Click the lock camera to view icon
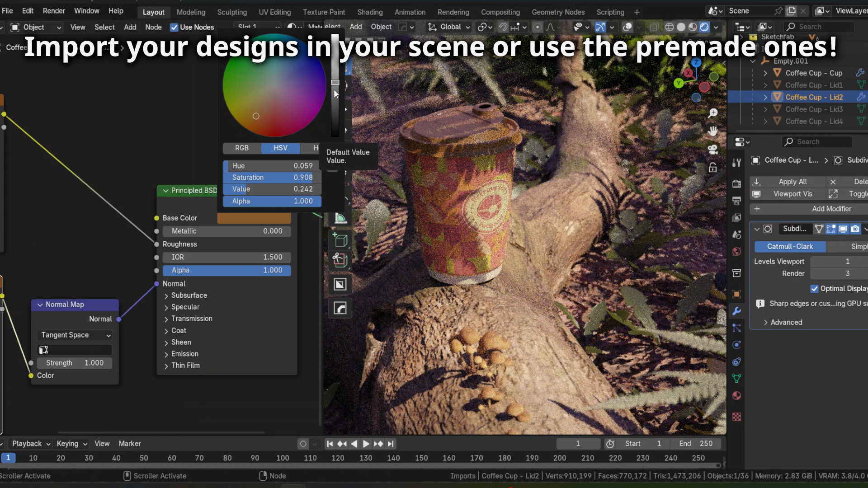This screenshot has width=868, height=488. pos(713,168)
